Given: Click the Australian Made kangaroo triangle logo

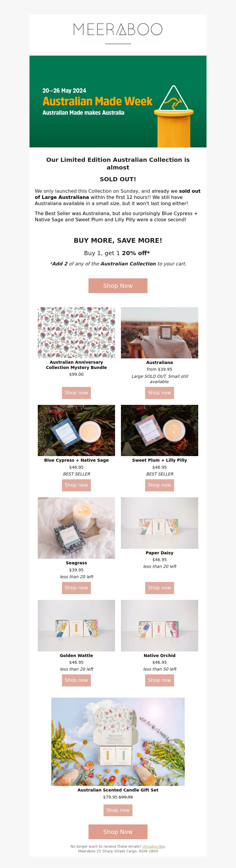Looking at the screenshot, I should [173, 98].
